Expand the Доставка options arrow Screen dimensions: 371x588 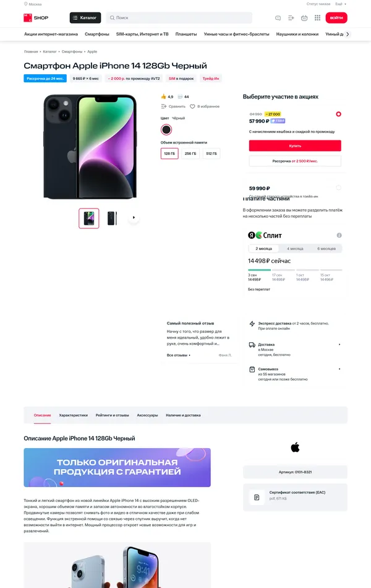point(339,344)
